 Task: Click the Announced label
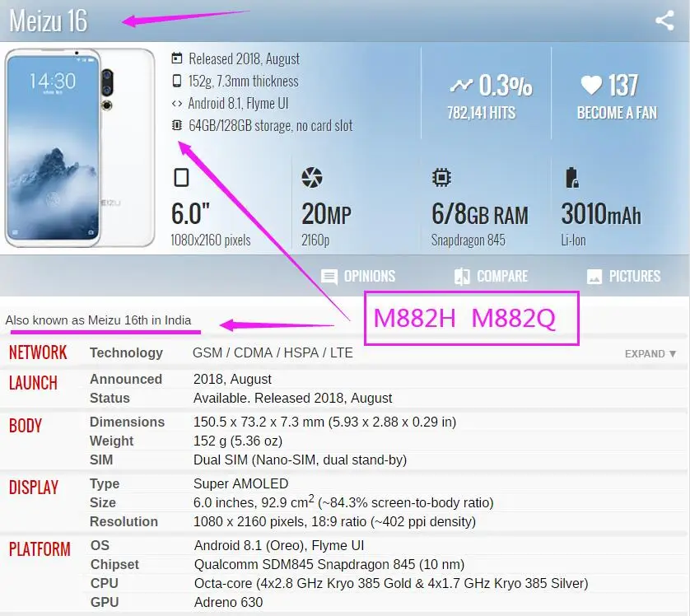point(126,379)
